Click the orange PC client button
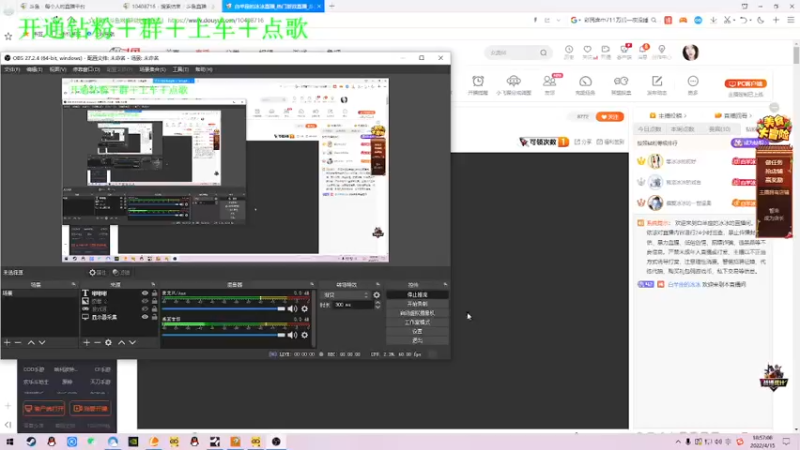 pyautogui.click(x=745, y=83)
